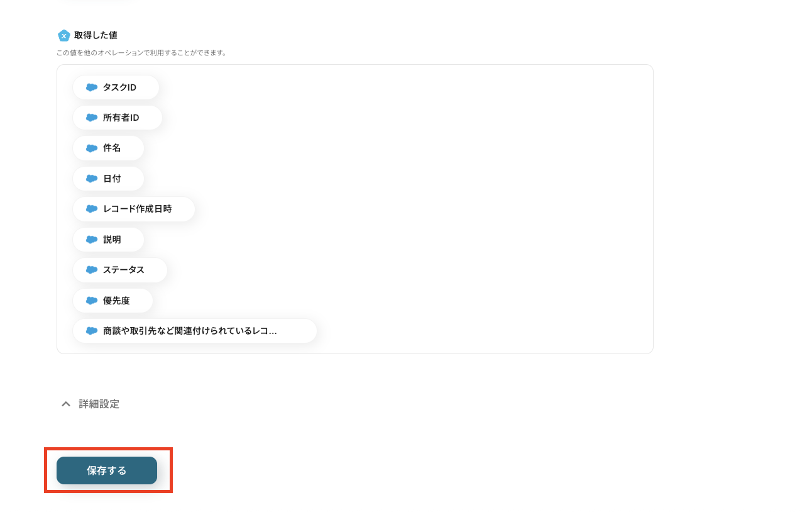Click the Salesforce cloud icon beside タスクID
Viewport: 812px width, 512px height.
coord(92,87)
